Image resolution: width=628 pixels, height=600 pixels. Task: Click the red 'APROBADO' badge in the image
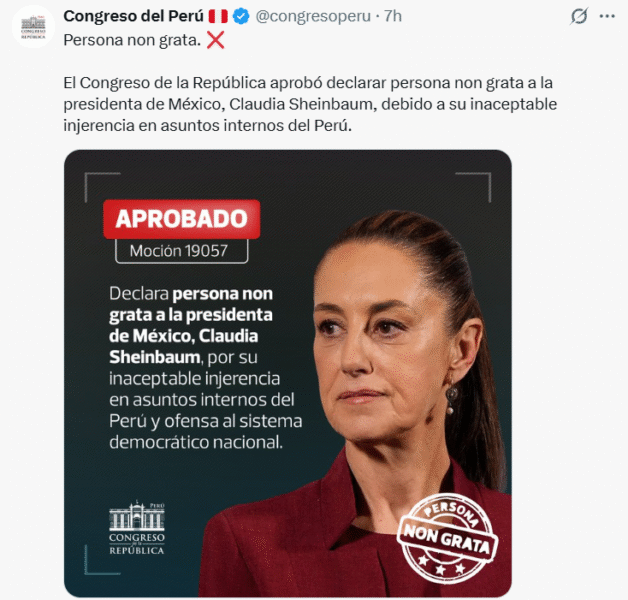pos(182,219)
